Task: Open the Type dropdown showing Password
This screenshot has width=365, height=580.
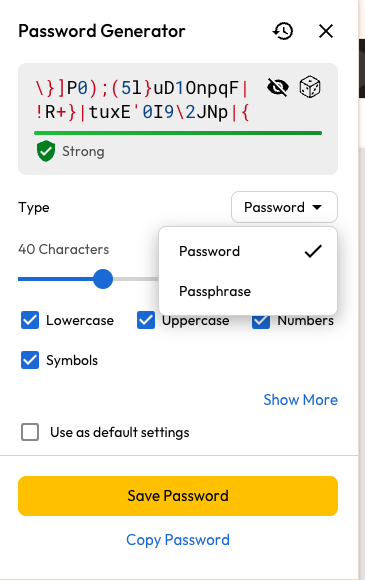Action: [284, 207]
